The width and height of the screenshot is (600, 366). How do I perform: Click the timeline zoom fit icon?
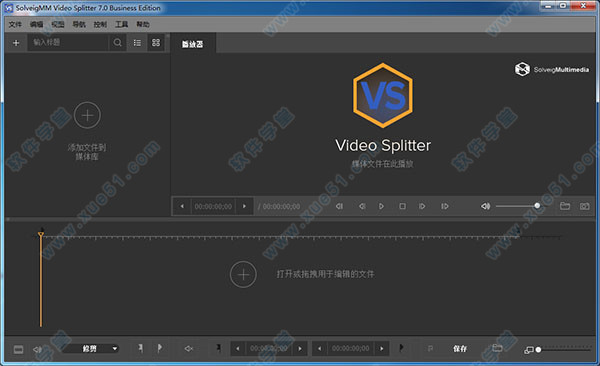528,350
